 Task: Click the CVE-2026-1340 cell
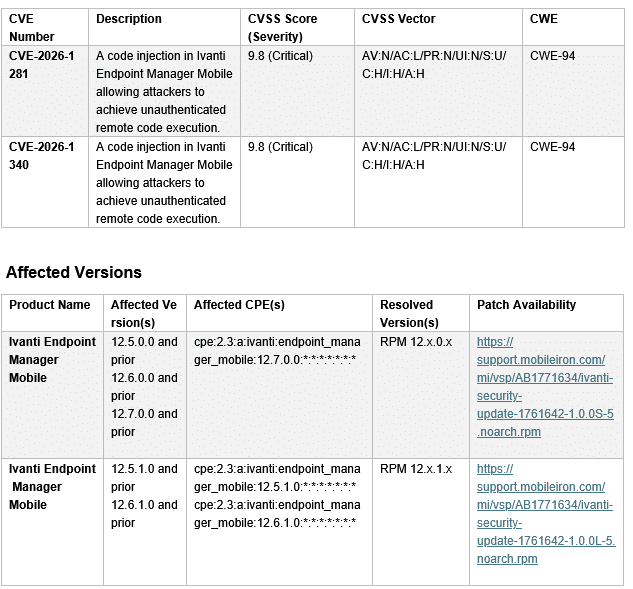coord(42,156)
